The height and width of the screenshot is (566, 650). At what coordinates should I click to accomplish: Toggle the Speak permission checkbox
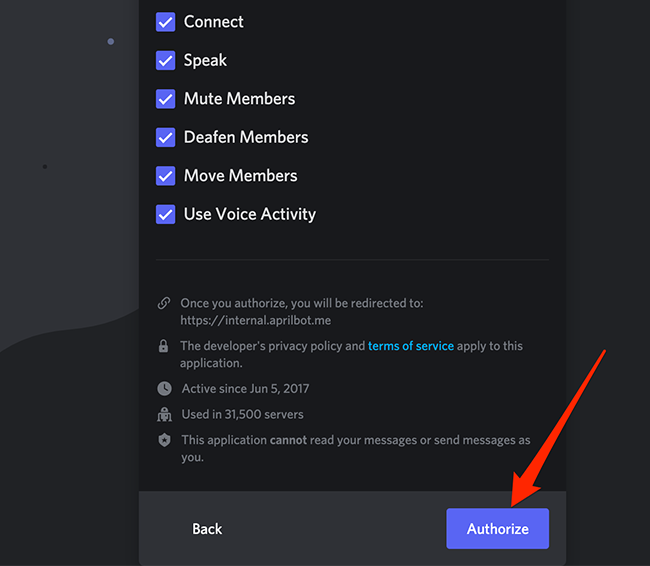point(166,60)
